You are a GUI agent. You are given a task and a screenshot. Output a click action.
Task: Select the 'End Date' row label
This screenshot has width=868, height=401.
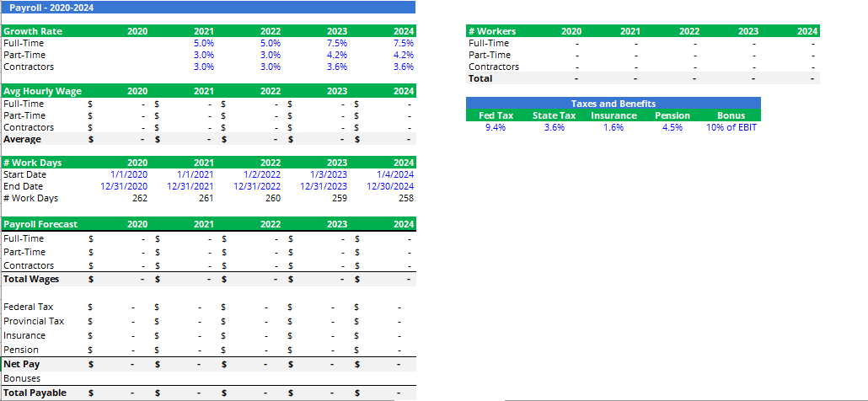pos(23,186)
